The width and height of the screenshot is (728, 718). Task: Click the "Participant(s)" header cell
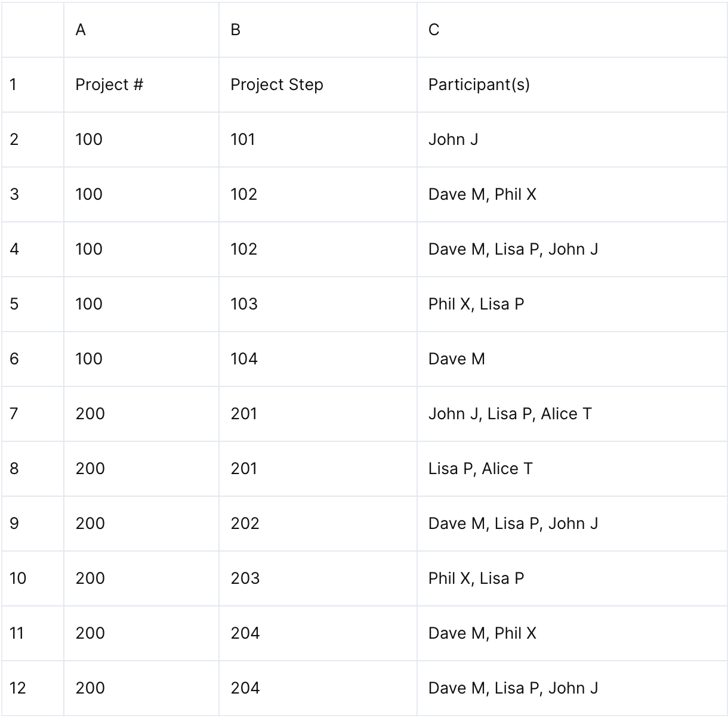[572, 85]
